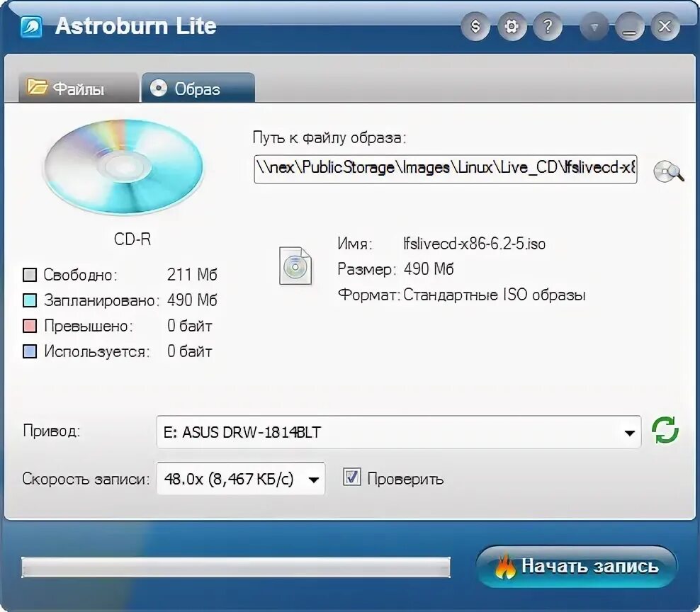
Task: Click the CD-R disc image
Action: coord(123,167)
